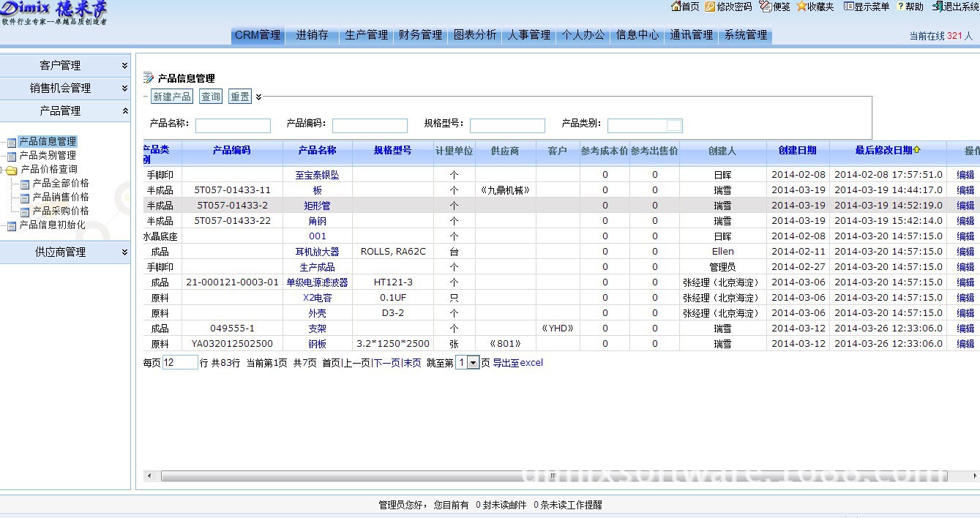The image size is (980, 518).
Task: Open the 财务管理 menu tab
Action: pos(420,35)
